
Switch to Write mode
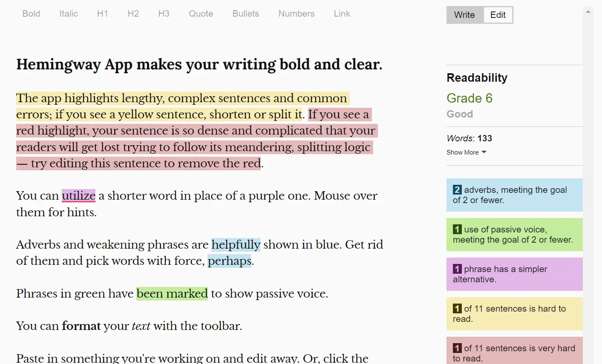click(464, 15)
